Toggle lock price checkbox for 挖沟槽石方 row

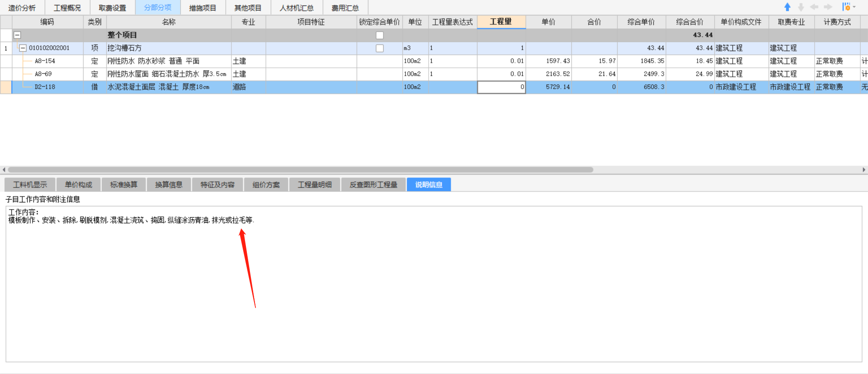(380, 48)
